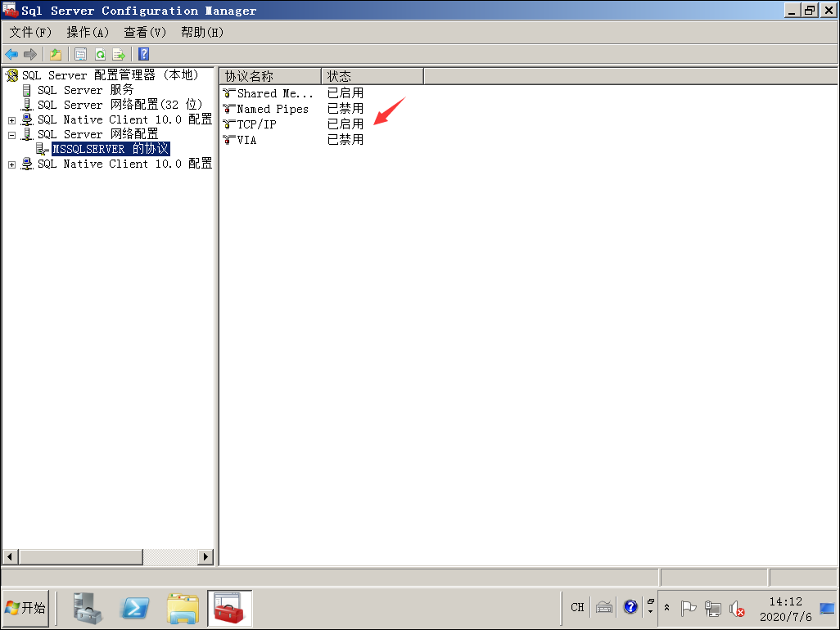The image size is (840, 630).
Task: Select SQL Server 网络配置(32 位) node
Action: pyautogui.click(x=120, y=105)
